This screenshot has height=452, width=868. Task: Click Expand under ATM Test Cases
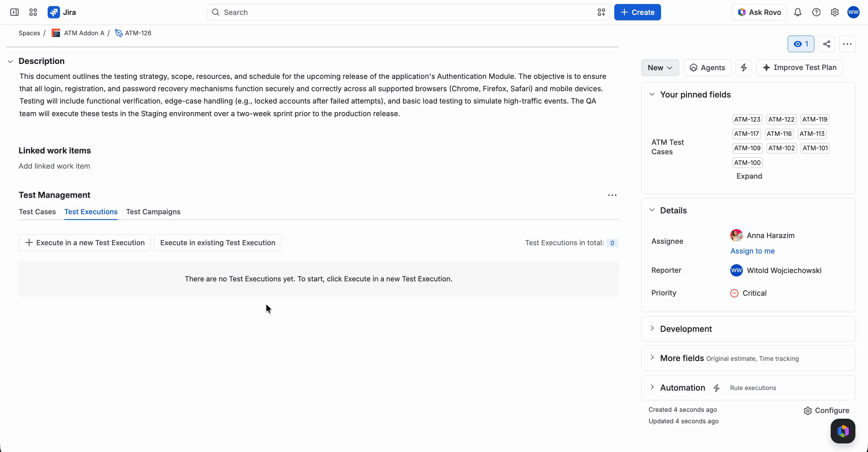749,176
